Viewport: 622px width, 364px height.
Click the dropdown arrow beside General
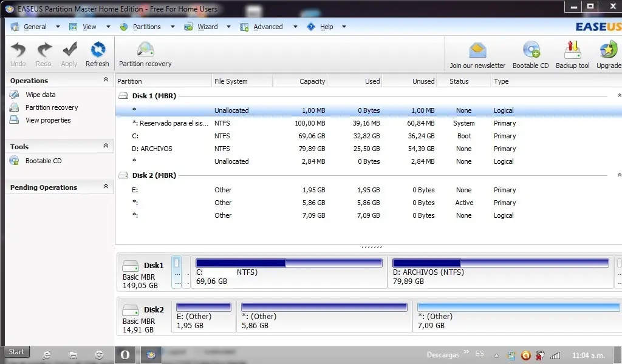[x=58, y=27]
